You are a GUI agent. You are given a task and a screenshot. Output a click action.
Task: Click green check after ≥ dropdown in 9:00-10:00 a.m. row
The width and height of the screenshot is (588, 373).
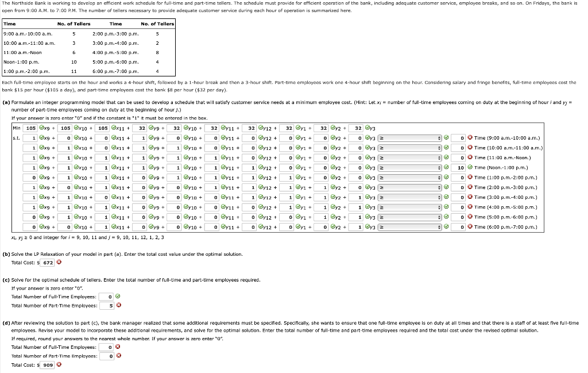pos(446,138)
